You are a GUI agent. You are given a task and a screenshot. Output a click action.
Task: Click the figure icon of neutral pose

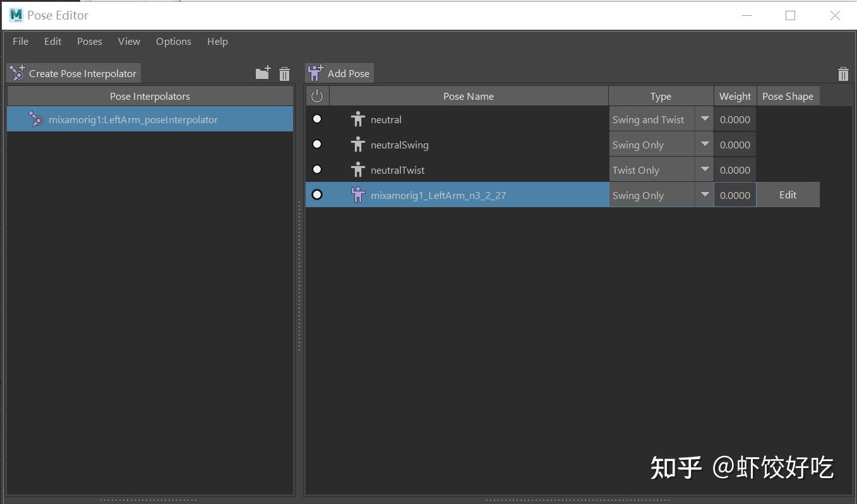tap(358, 119)
